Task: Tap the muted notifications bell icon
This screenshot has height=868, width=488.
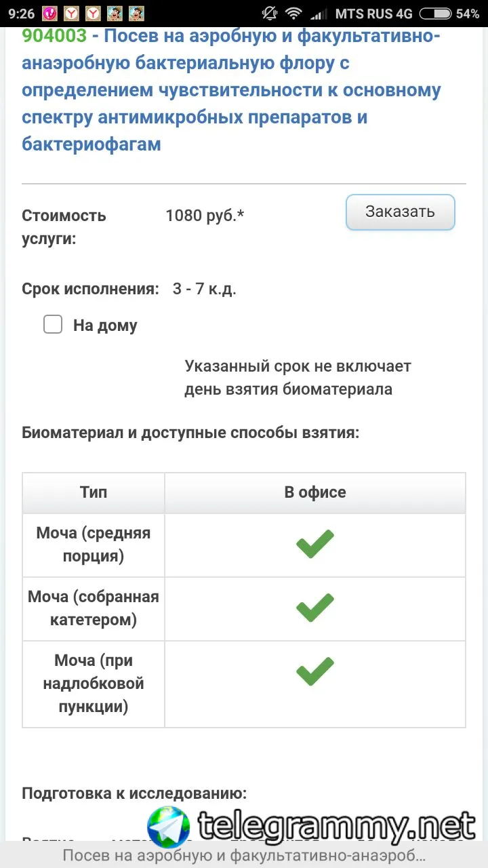Action: pyautogui.click(x=270, y=13)
